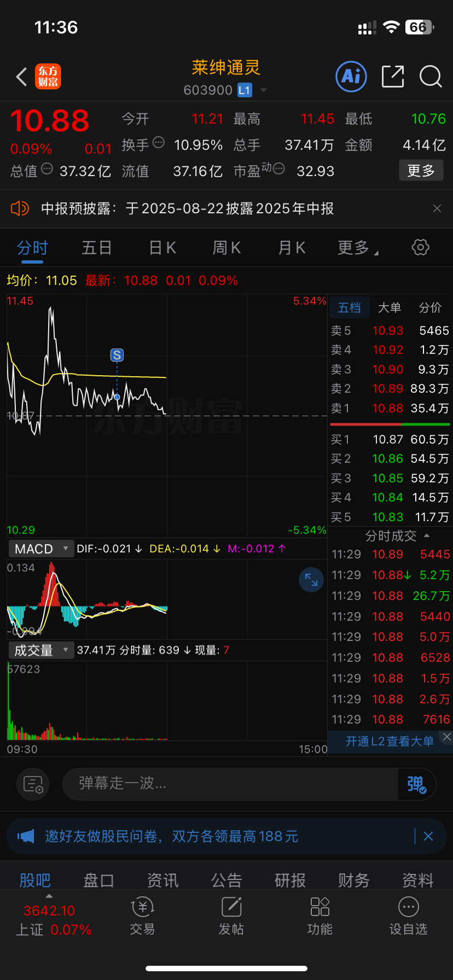Image resolution: width=453 pixels, height=980 pixels.
Task: Switch to the 盘口 tab
Action: tap(98, 880)
